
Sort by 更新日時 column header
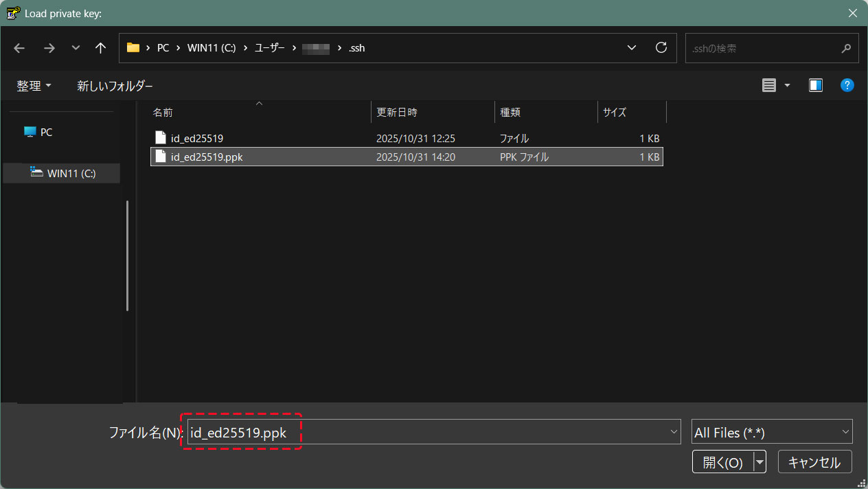click(397, 112)
